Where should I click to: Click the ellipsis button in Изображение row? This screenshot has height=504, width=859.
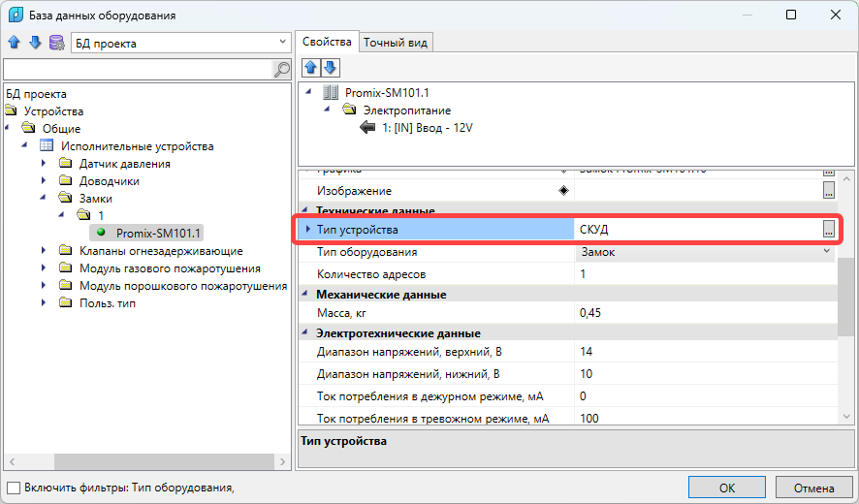pos(828,190)
